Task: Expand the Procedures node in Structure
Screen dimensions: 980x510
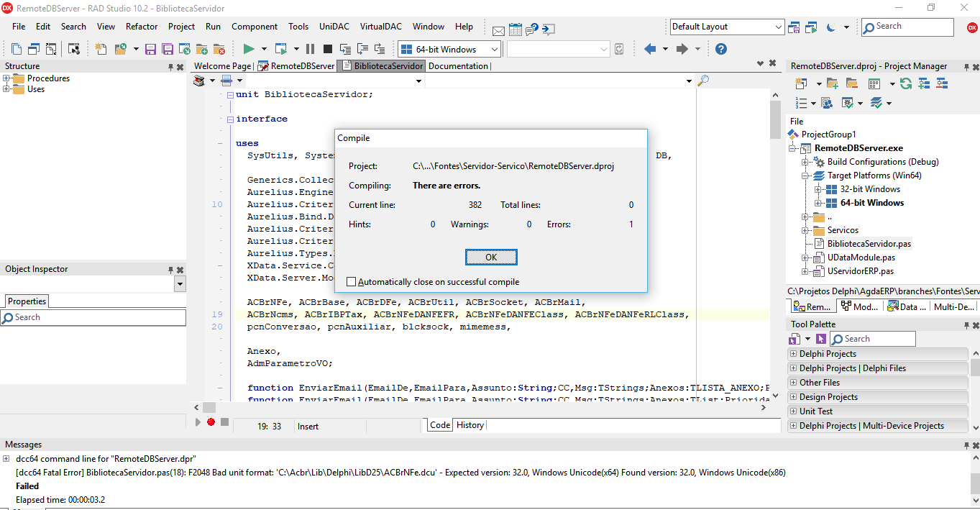Action: (x=6, y=78)
